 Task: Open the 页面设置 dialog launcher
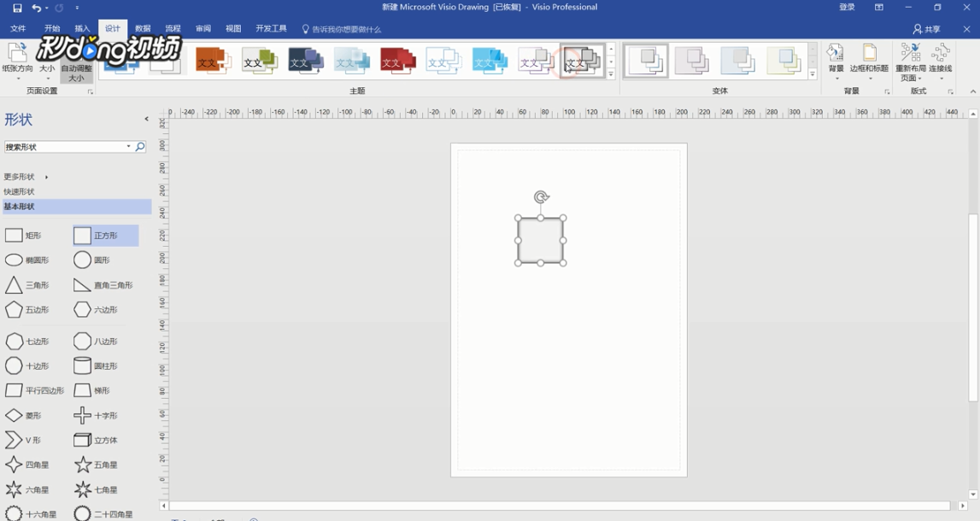coord(91,92)
